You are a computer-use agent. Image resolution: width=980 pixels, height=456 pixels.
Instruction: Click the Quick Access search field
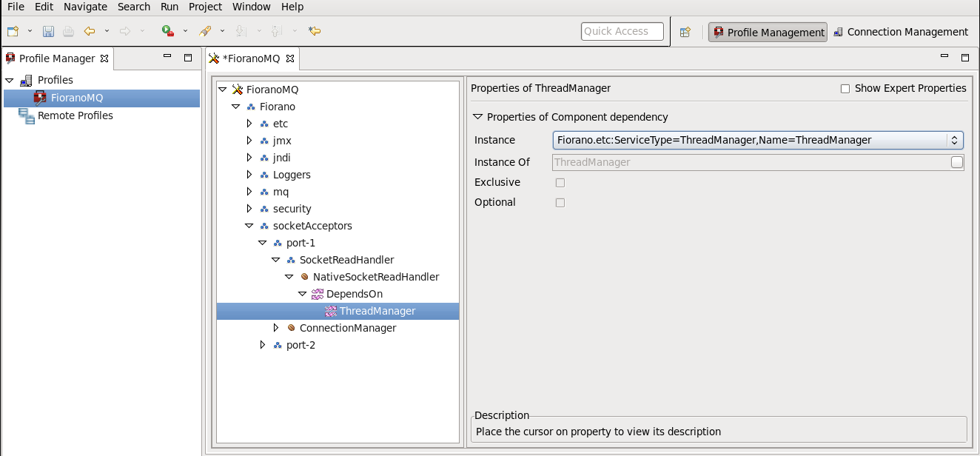click(622, 31)
